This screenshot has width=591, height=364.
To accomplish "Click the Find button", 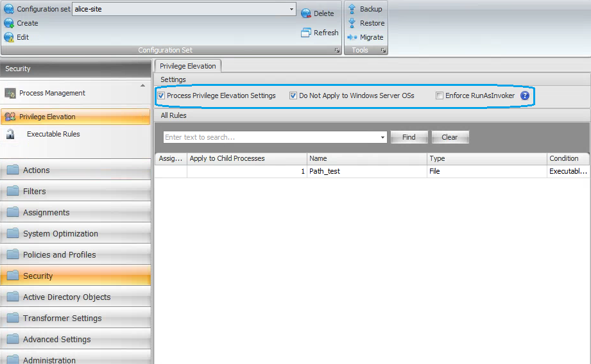I will 409,137.
